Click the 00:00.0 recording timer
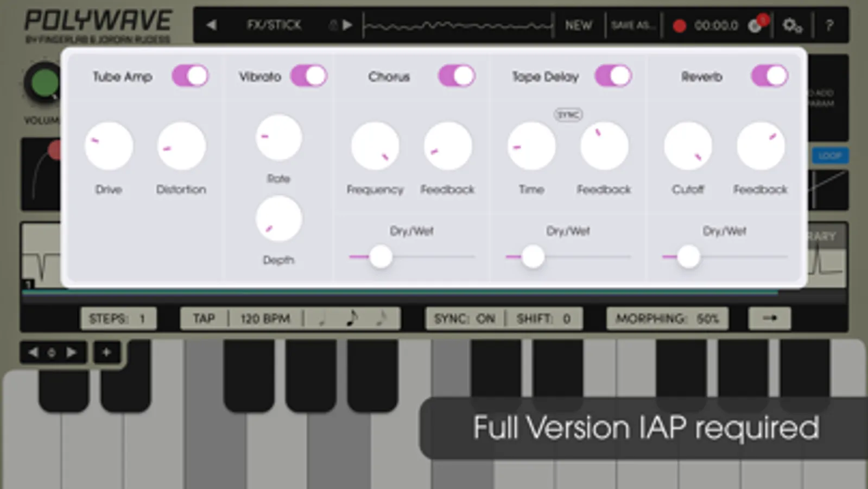Image resolution: width=868 pixels, height=489 pixels. (x=716, y=26)
